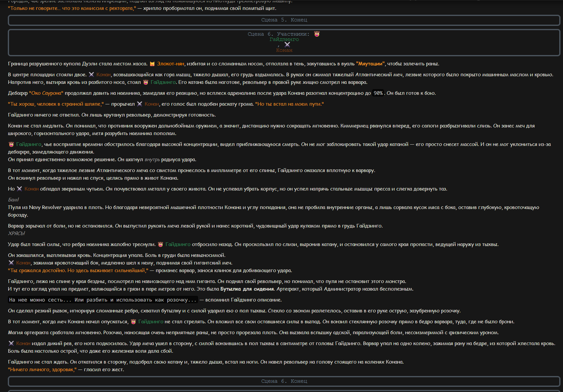Click the monospace bottle description code block
This screenshot has width=563, height=392.
[x=103, y=300]
